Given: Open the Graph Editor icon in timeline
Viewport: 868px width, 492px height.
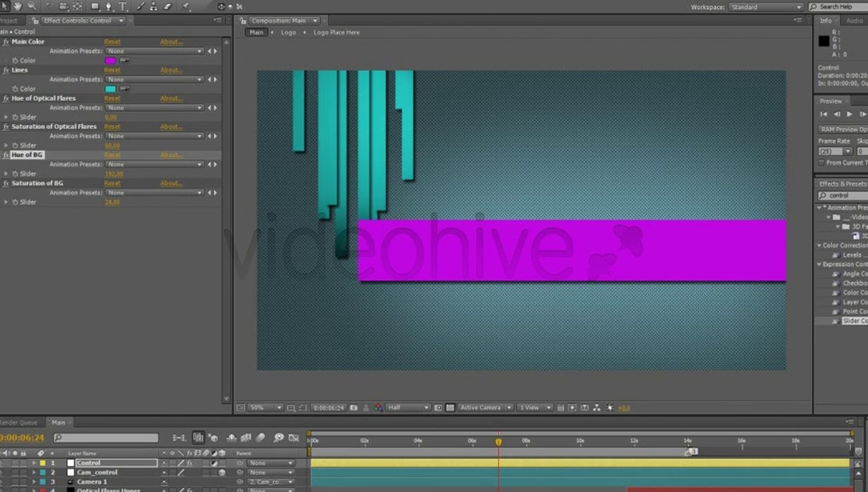Looking at the screenshot, I should click(x=294, y=437).
